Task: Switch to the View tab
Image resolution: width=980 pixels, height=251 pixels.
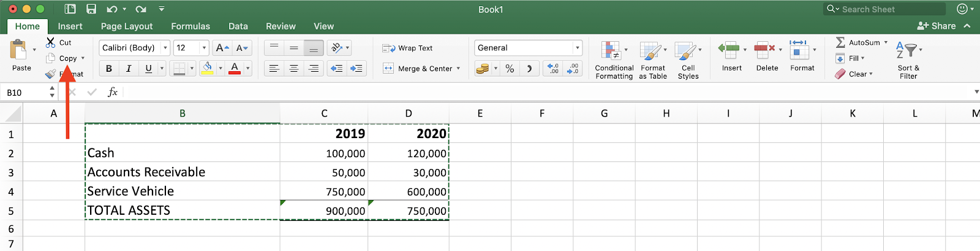Action: 324,26
